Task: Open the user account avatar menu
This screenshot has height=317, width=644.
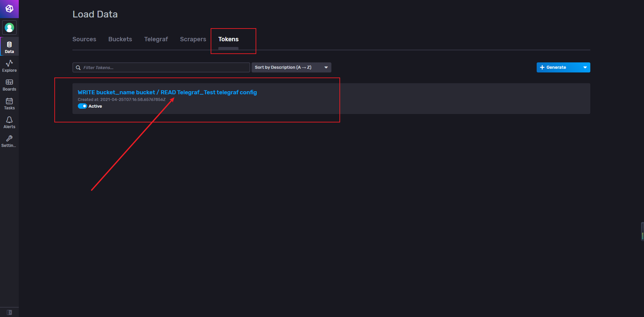Action: tap(9, 28)
